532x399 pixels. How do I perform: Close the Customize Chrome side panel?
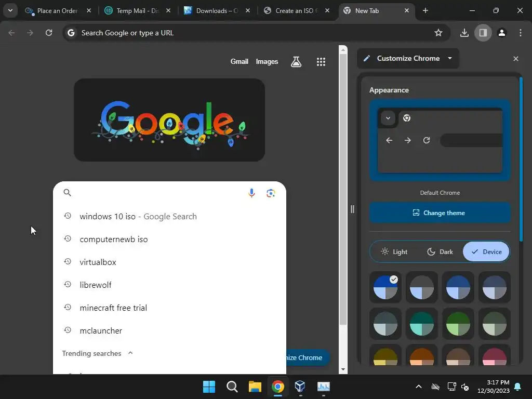(x=516, y=59)
